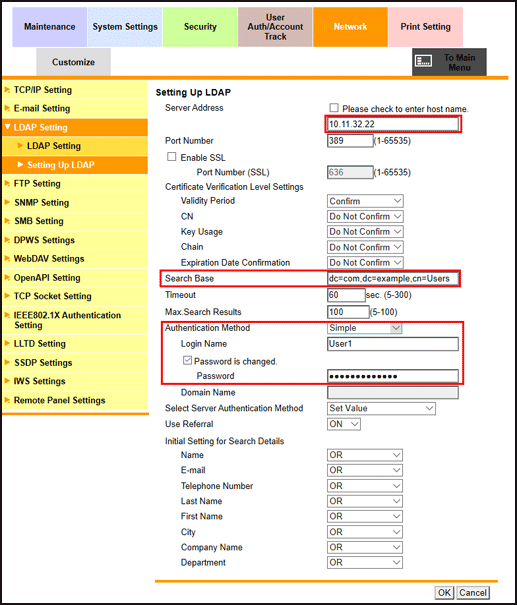517x605 pixels.
Task: Open DPWS Settings in the sidebar
Action: pos(75,240)
